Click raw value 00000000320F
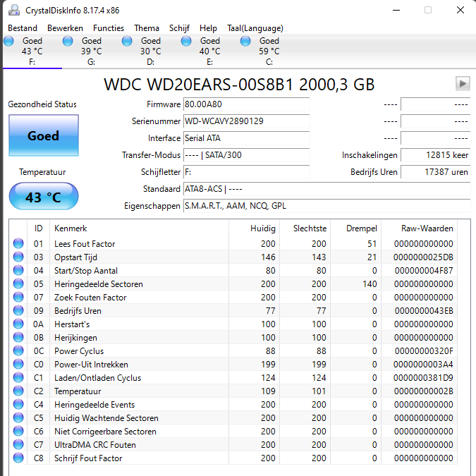 [424, 351]
